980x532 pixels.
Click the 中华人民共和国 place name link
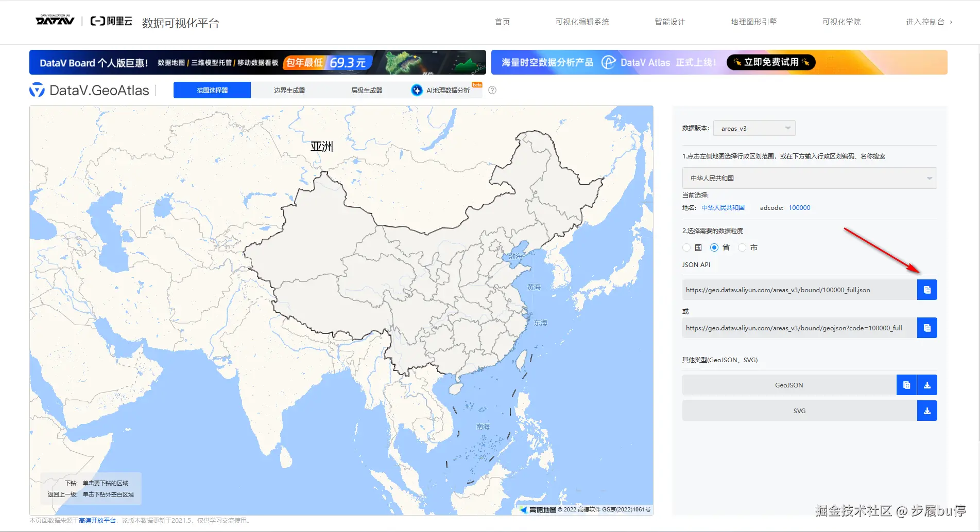tap(723, 208)
